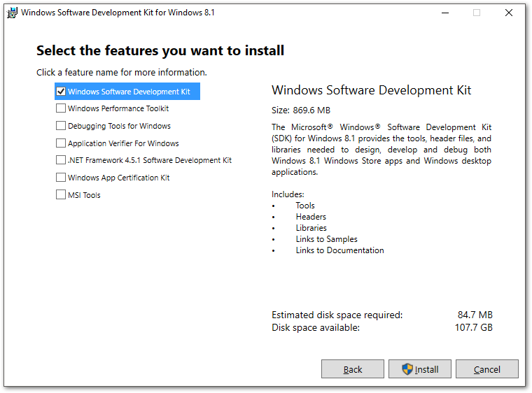
Task: Select Debugging Tools for Windows label
Action: point(119,126)
